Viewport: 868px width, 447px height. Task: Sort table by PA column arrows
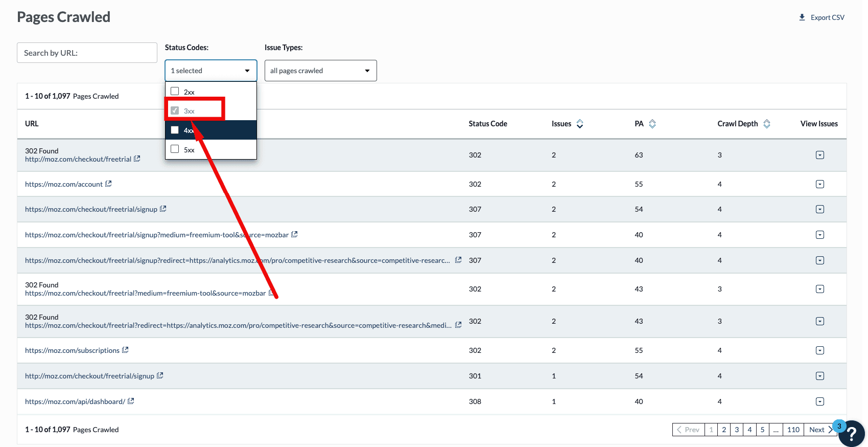pos(652,124)
